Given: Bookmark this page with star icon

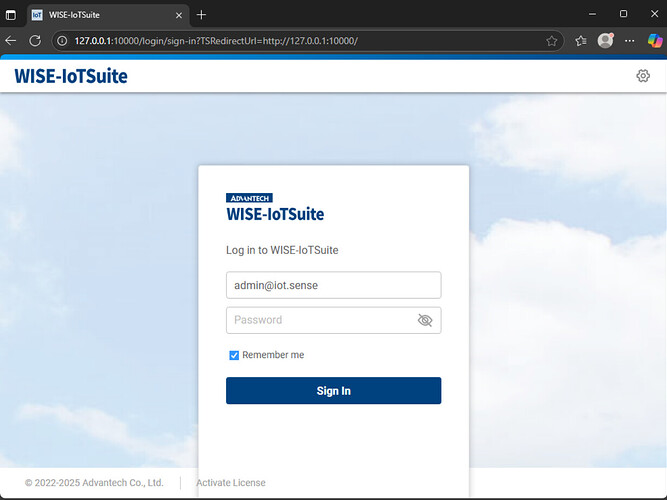Looking at the screenshot, I should pos(552,41).
